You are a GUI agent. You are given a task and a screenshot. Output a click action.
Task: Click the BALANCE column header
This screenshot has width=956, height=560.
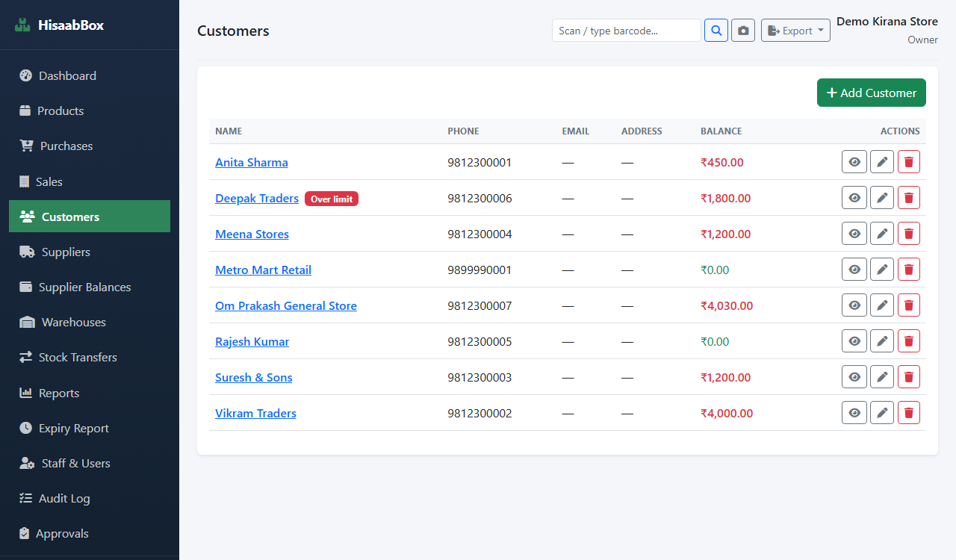point(721,131)
